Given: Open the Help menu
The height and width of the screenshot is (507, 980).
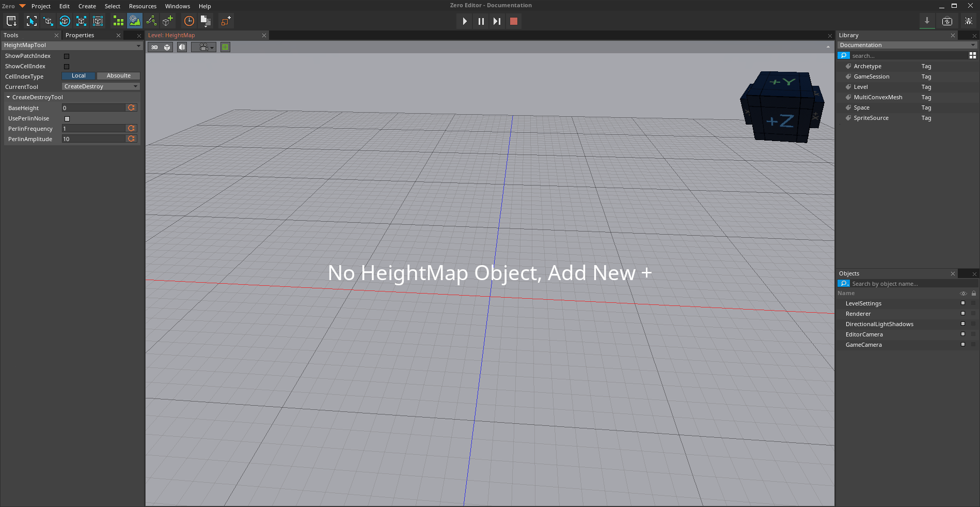Looking at the screenshot, I should tap(205, 6).
